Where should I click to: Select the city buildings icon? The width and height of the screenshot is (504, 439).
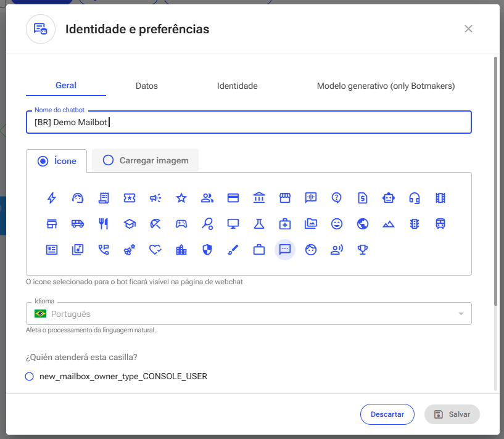click(181, 250)
